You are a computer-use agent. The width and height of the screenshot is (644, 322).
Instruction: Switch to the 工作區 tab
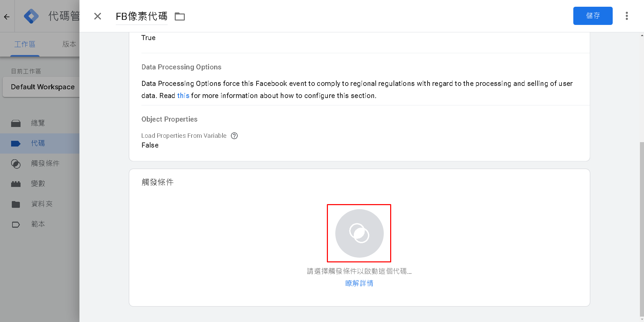coord(25,44)
